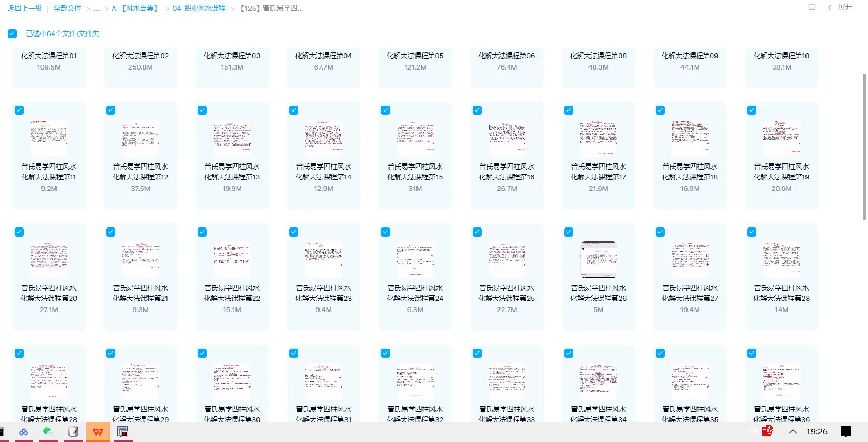Uncheck the checkbox for 化解大法课程第23

[x=294, y=232]
